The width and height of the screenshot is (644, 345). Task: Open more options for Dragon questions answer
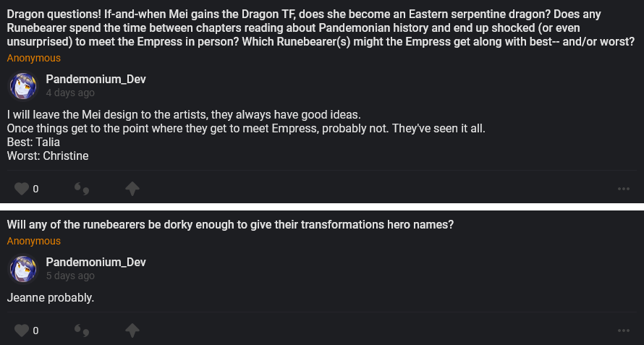(624, 189)
